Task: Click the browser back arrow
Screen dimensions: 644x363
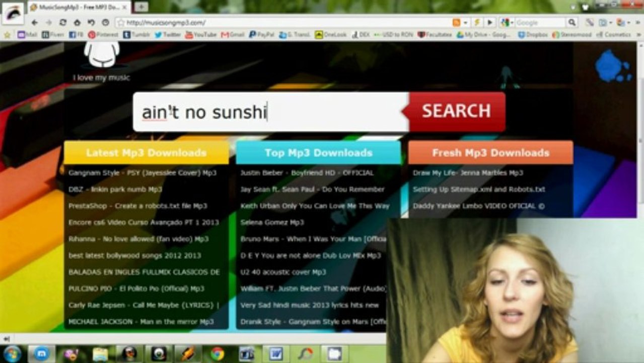Action: click(34, 23)
